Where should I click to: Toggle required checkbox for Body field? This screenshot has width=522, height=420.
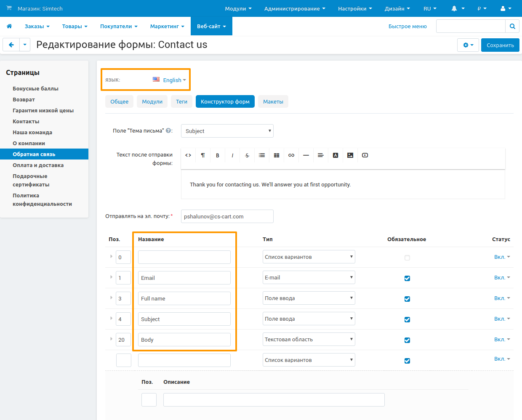coord(407,340)
